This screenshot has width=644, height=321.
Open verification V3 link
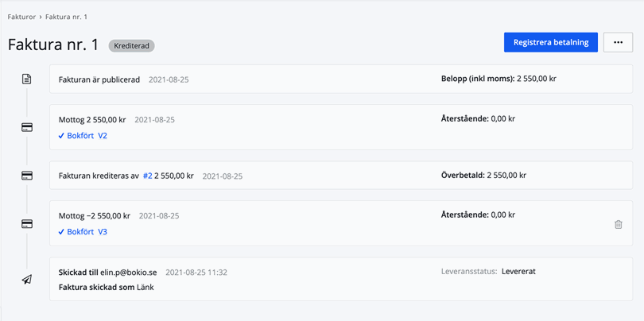tap(103, 232)
